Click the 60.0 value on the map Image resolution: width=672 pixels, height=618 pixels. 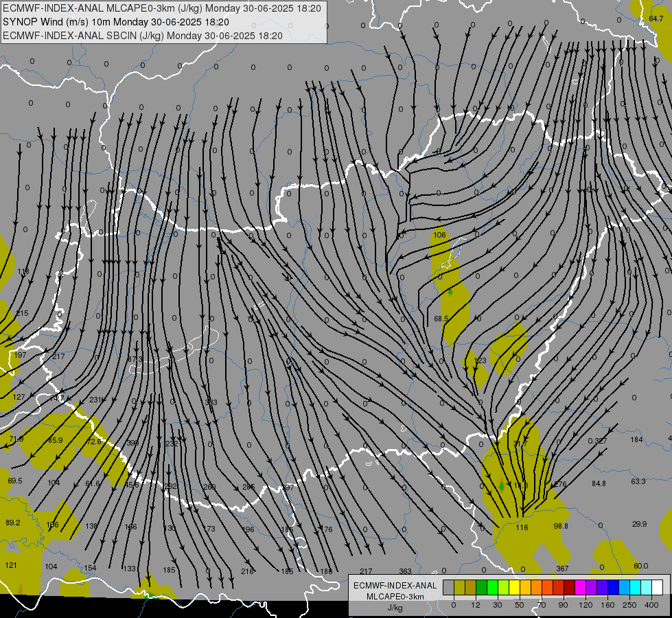(x=640, y=566)
